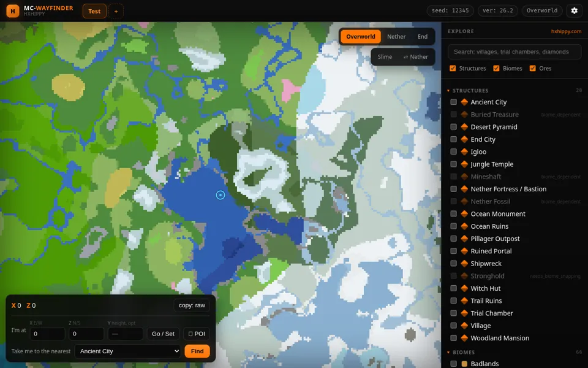The image size is (588, 368).
Task: Click the Witch Hut diamond icon
Action: 464,288
